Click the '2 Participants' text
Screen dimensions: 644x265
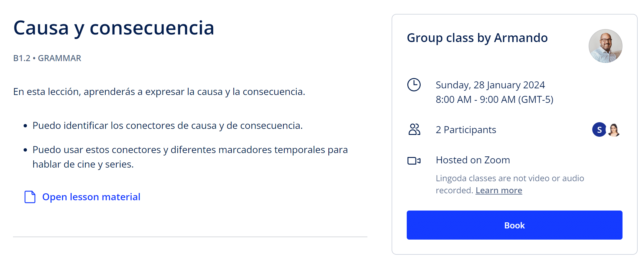point(466,130)
